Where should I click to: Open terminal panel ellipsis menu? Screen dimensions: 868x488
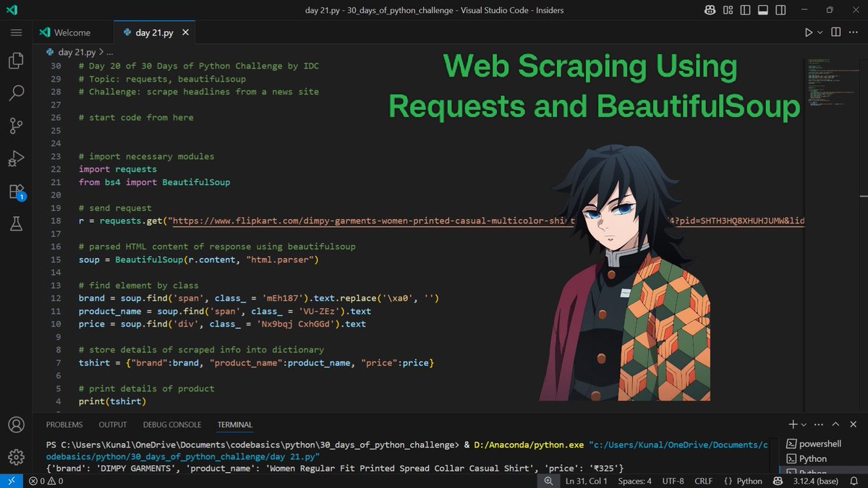820,424
